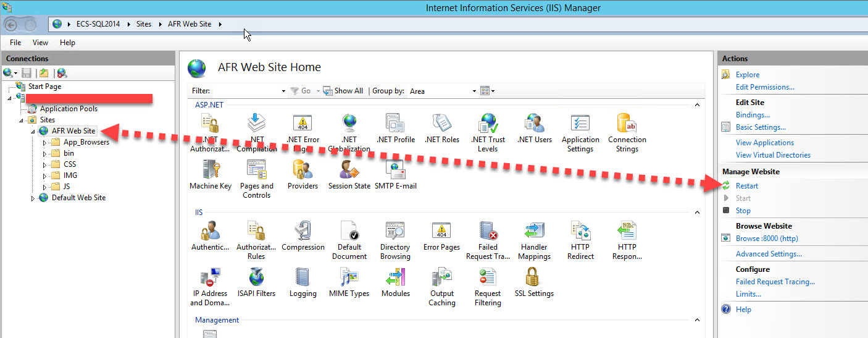Open Pages and Controls feature
Viewport: 868px width, 338px height.
(x=256, y=179)
